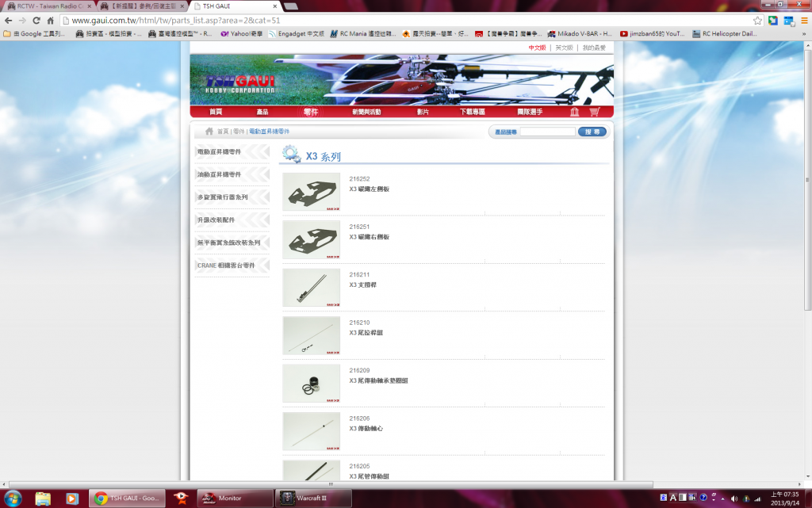The image size is (812, 508).
Task: Switch to the 【新提醒】 browser tab
Action: click(143, 6)
